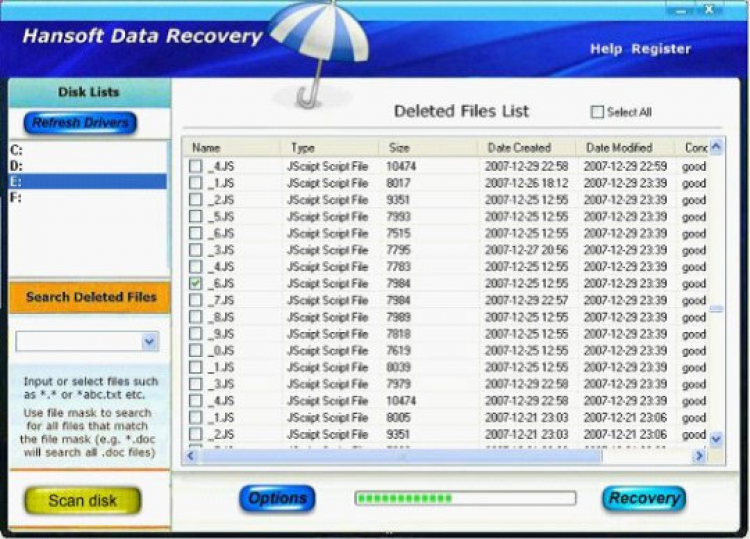The width and height of the screenshot is (750, 539).
Task: Check the box for file sized 7993
Action: (x=196, y=216)
